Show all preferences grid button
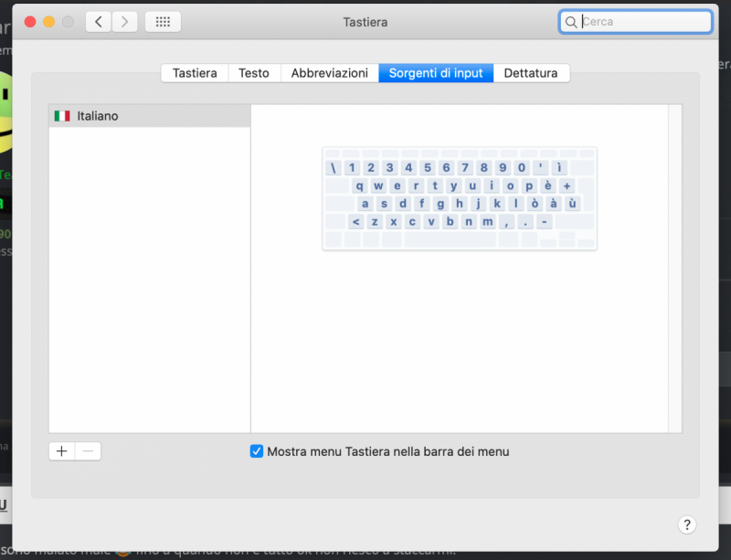 click(163, 22)
